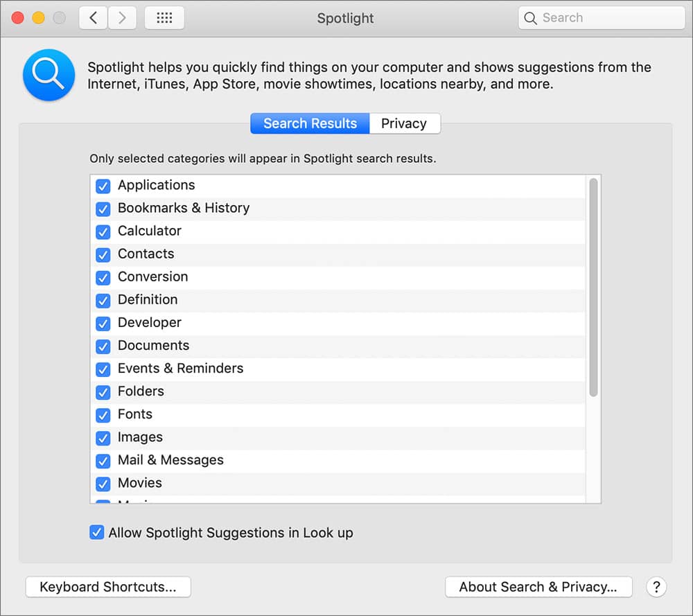Open the Show All preferences grid icon
This screenshot has height=616, width=693.
164,17
